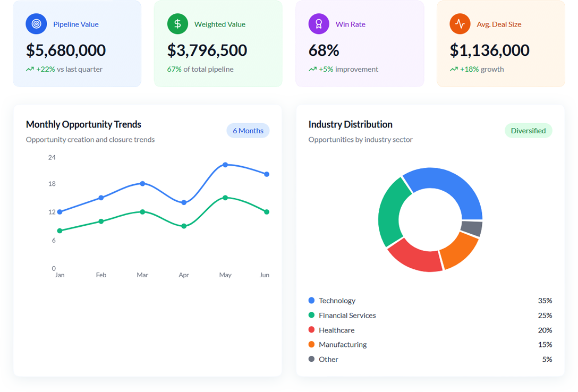Click the blue target icon for Pipeline Value
Image resolution: width=578 pixels, height=392 pixels.
(36, 24)
